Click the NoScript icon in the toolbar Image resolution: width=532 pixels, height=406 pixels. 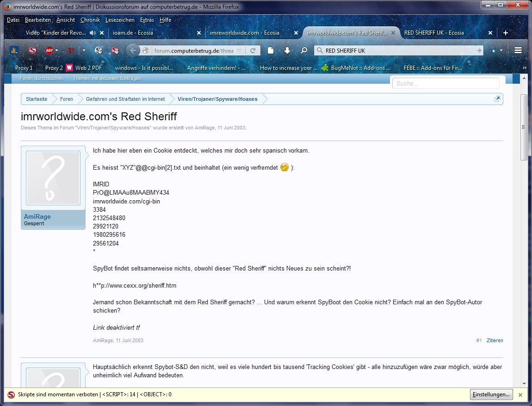point(32,50)
